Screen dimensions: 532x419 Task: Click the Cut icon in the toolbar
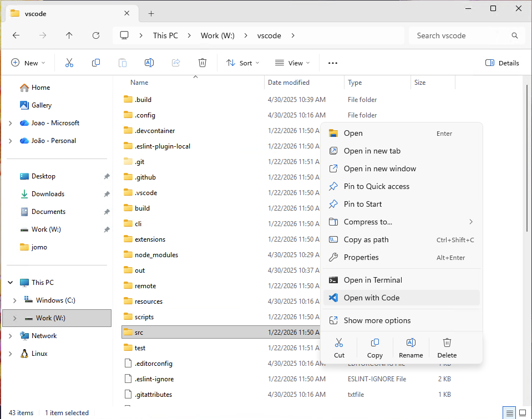69,63
